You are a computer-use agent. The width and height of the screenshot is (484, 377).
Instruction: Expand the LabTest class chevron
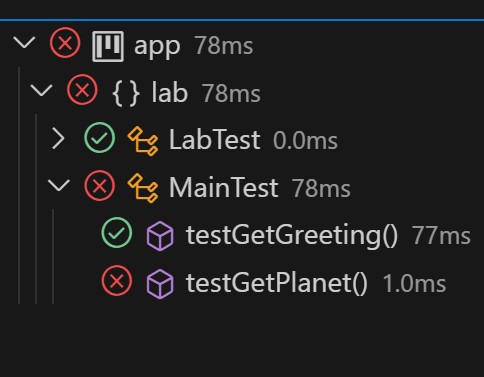click(59, 139)
